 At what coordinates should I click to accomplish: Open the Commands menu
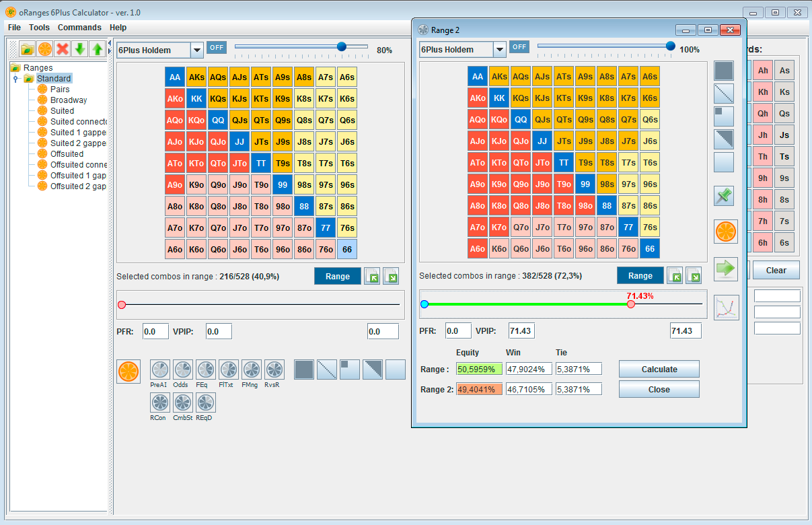79,28
